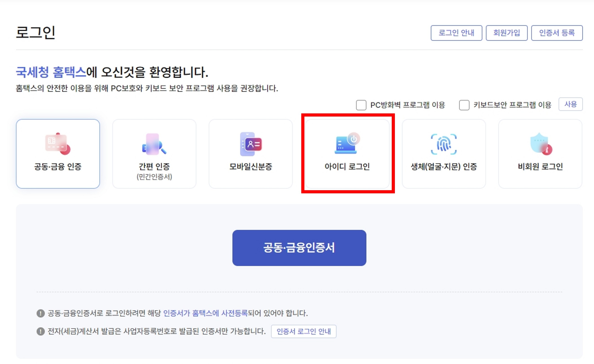Click the 국세청 홈택스 heading text

(x=51, y=72)
